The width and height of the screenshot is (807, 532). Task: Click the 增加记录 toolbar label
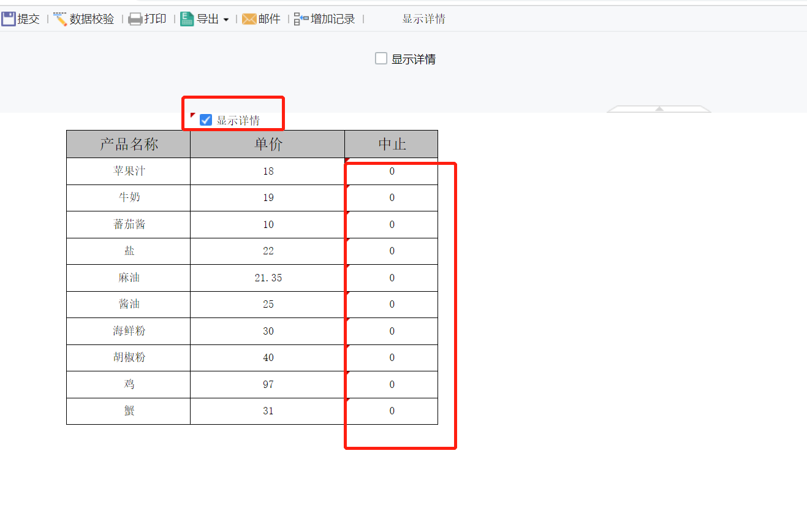click(x=333, y=19)
